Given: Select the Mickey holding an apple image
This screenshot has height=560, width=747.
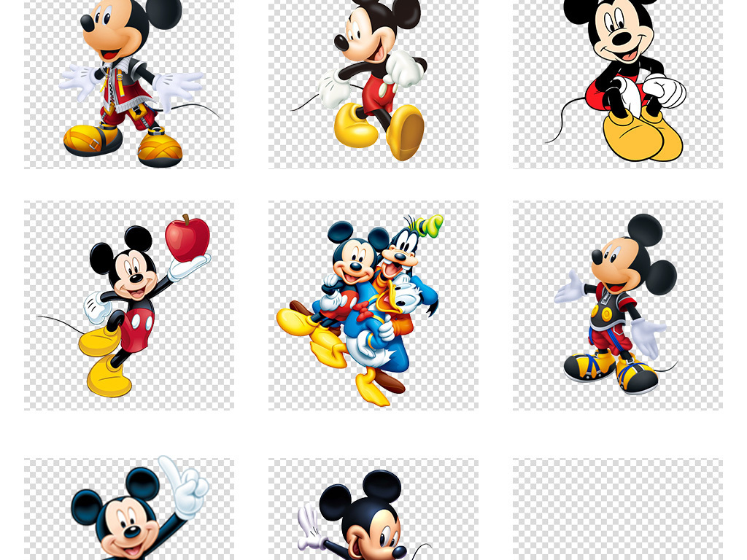Looking at the screenshot, I should pos(129,305).
